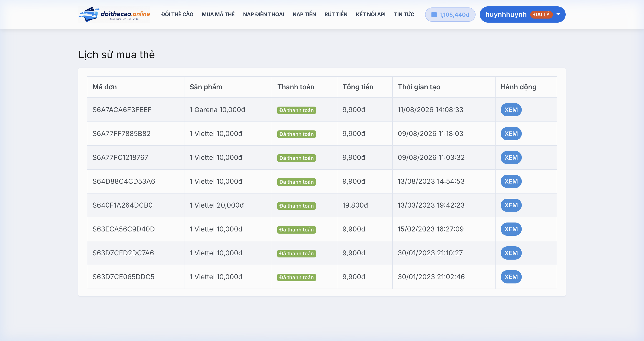This screenshot has width=644, height=341.
Task: View order S6A7ACA6F3FEEF with XEM
Action: pos(511,110)
